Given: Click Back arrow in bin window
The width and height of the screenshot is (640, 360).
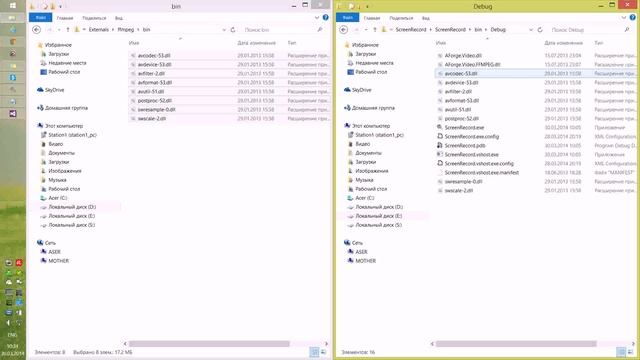Looking at the screenshot, I should (36, 30).
